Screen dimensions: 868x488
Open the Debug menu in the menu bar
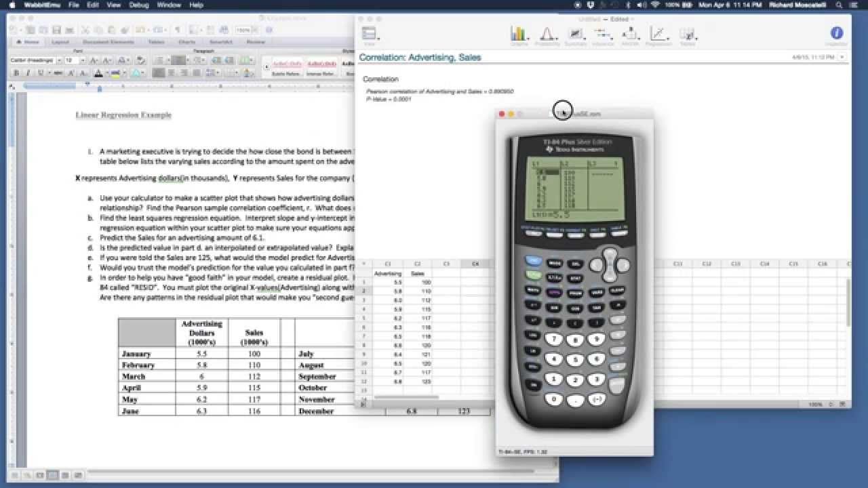139,5
